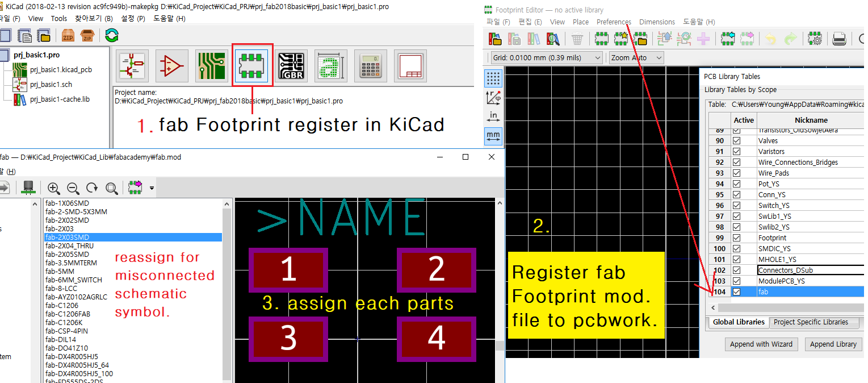The image size is (868, 383).
Task: Select fab-2X03SMD in the footprint list
Action: point(133,237)
